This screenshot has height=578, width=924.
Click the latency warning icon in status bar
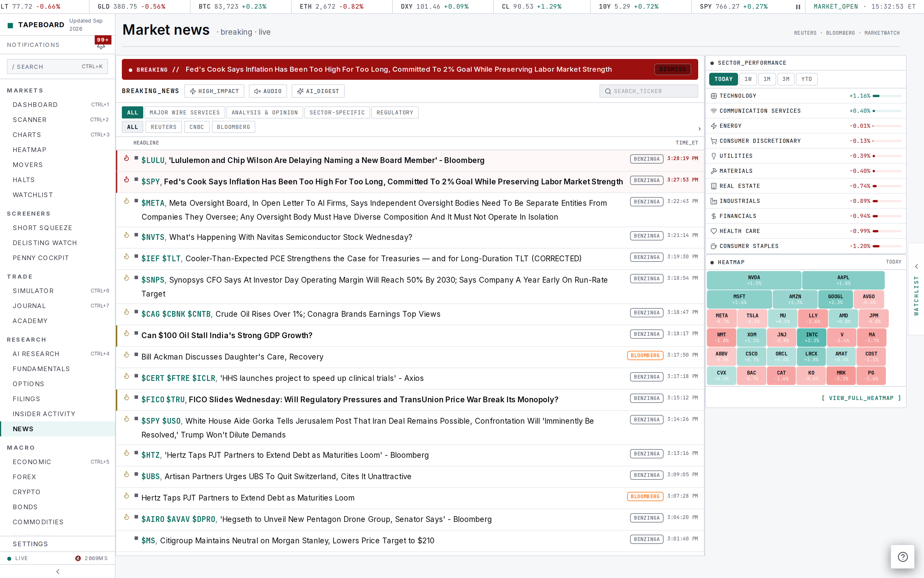click(x=78, y=558)
